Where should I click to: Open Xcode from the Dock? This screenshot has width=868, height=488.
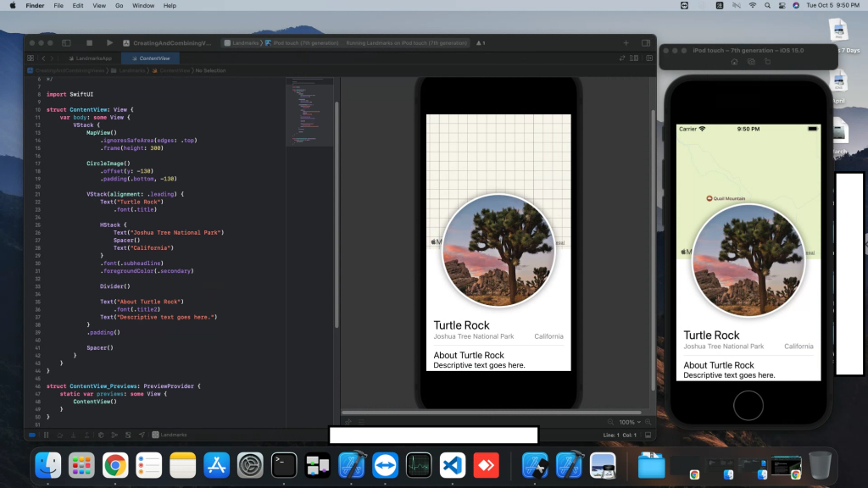(352, 465)
